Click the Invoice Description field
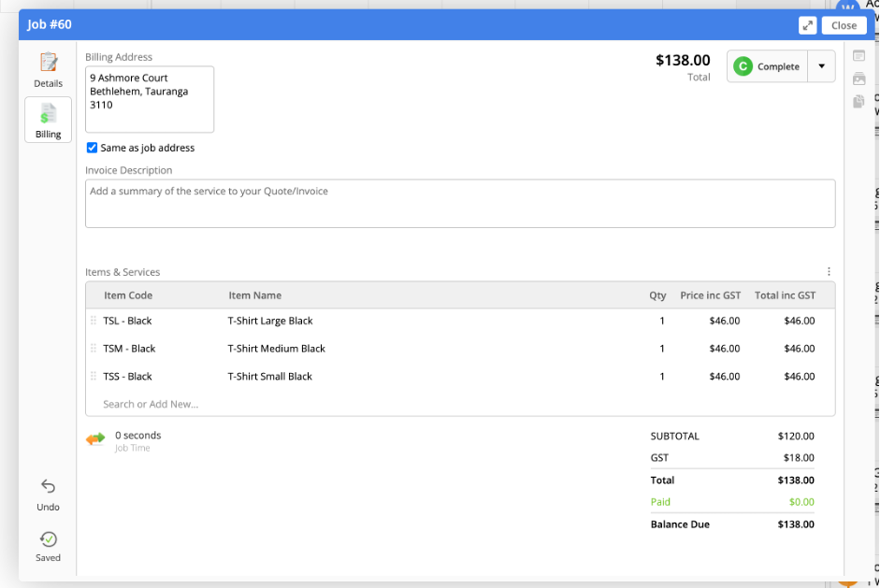The width and height of the screenshot is (880, 588). tap(460, 203)
